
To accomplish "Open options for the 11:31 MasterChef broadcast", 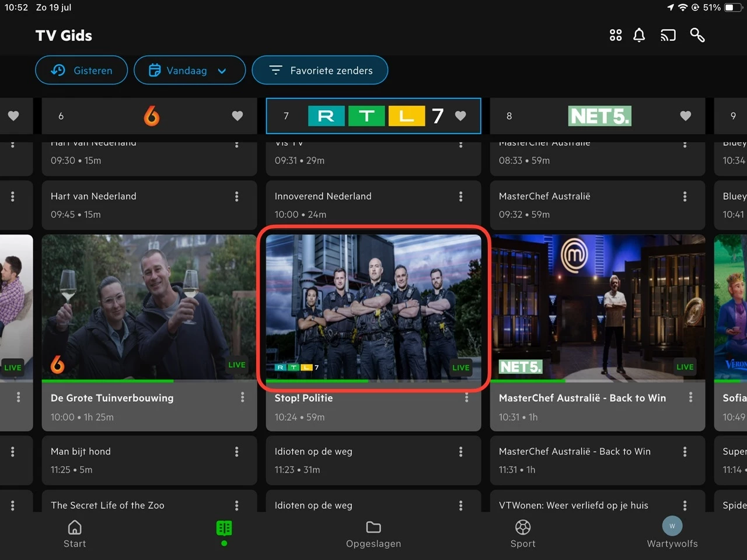I will click(685, 452).
